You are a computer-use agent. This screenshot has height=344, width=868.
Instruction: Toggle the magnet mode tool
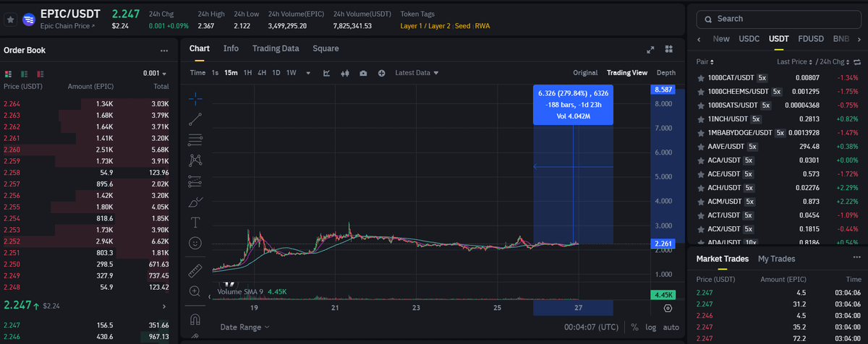(x=195, y=319)
